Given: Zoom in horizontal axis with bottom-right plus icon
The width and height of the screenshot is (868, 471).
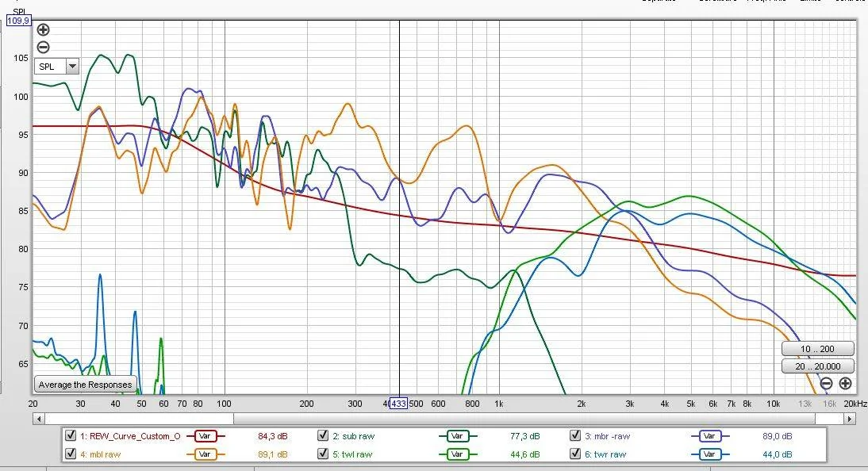Looking at the screenshot, I should (845, 383).
